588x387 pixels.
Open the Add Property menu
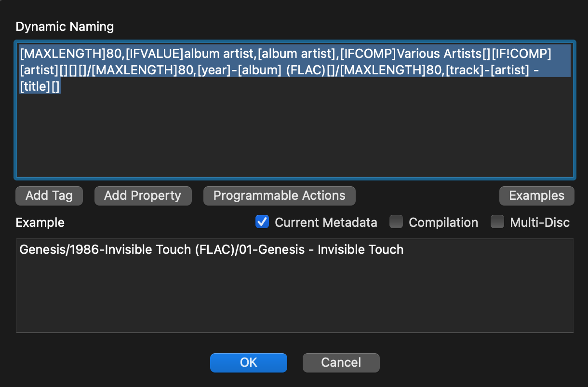[x=143, y=195]
